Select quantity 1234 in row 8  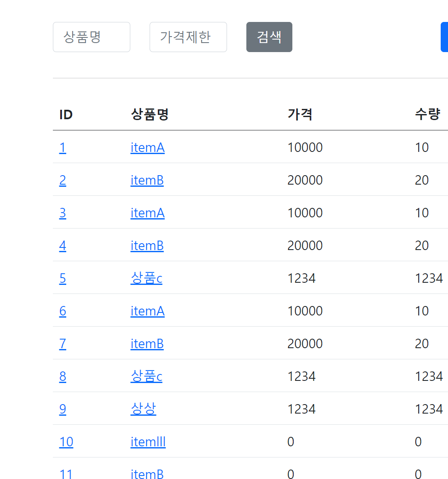[x=429, y=376]
